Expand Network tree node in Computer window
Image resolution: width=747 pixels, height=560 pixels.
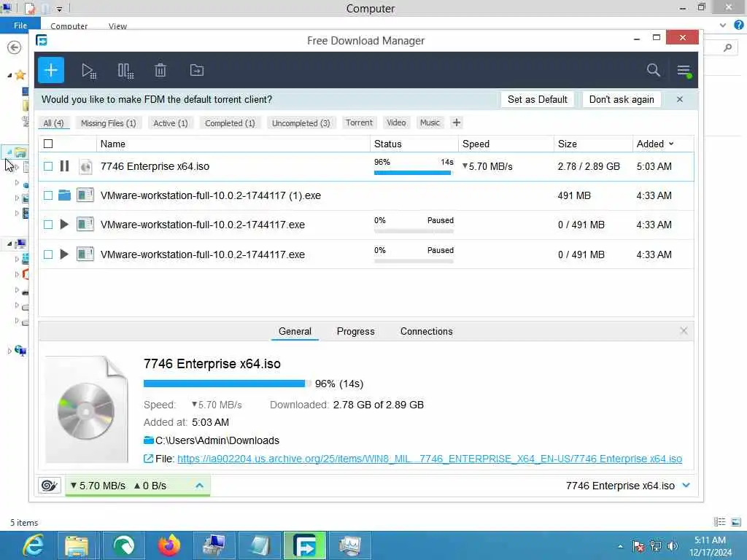[x=9, y=351]
